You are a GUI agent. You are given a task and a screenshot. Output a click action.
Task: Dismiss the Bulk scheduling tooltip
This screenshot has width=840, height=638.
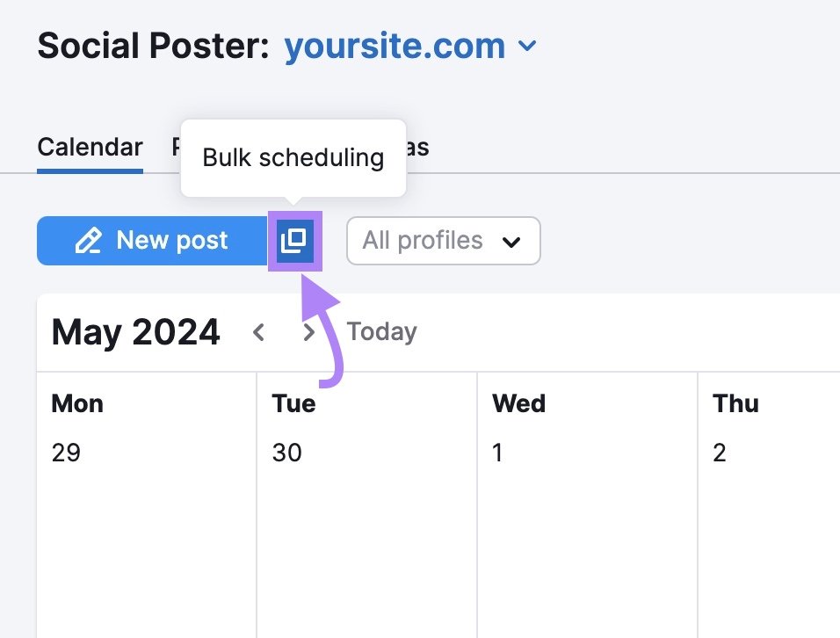[x=293, y=158]
